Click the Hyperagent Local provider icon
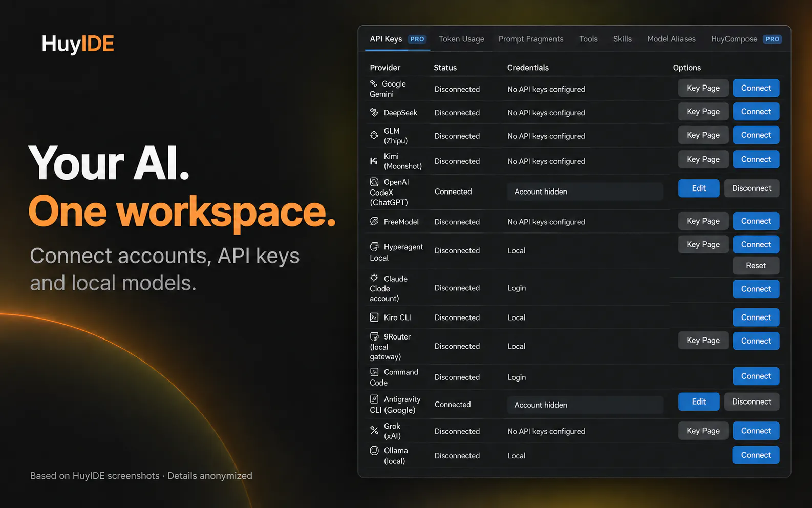The width and height of the screenshot is (812, 508). pyautogui.click(x=374, y=247)
